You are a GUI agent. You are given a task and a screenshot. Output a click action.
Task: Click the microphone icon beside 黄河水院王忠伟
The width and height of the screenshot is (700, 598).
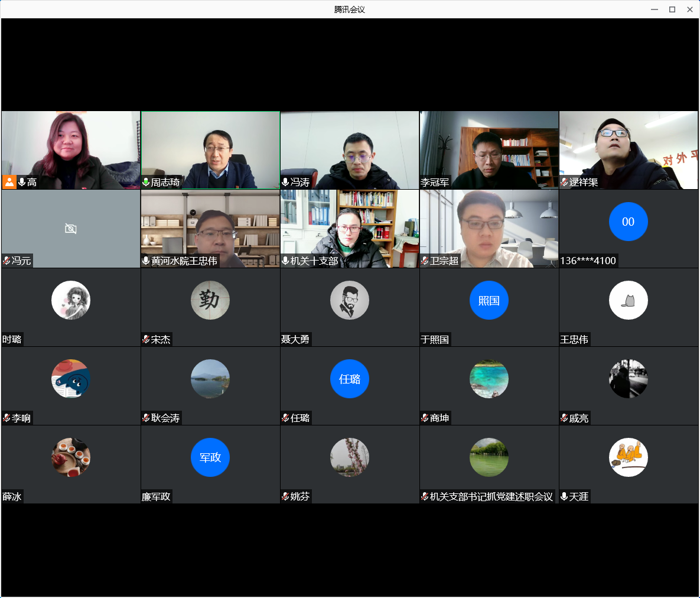[146, 261]
